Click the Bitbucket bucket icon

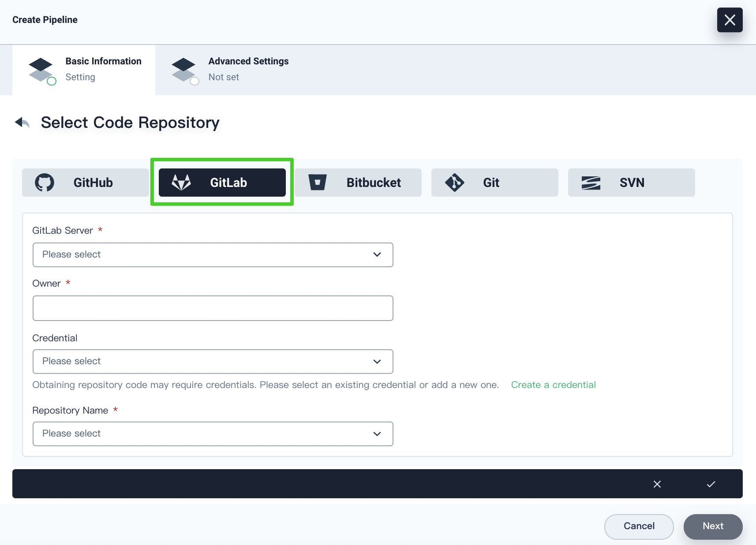point(318,183)
